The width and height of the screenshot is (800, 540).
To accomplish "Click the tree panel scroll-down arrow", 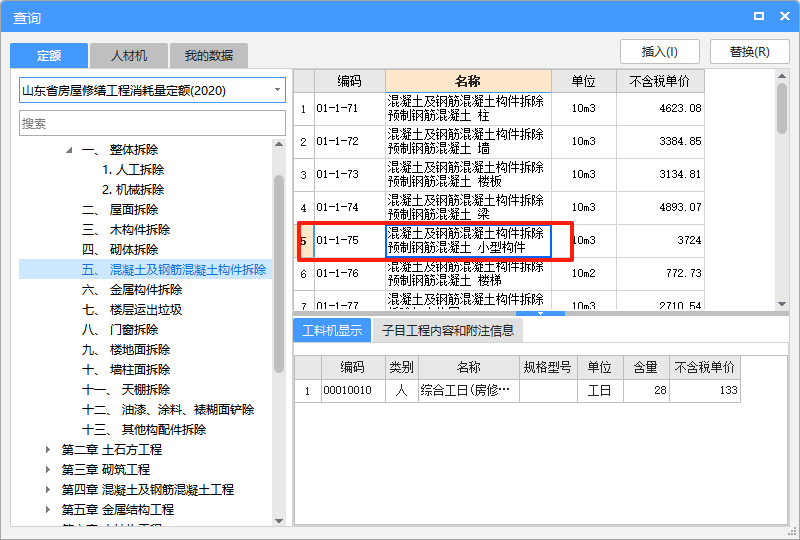I will 279,521.
